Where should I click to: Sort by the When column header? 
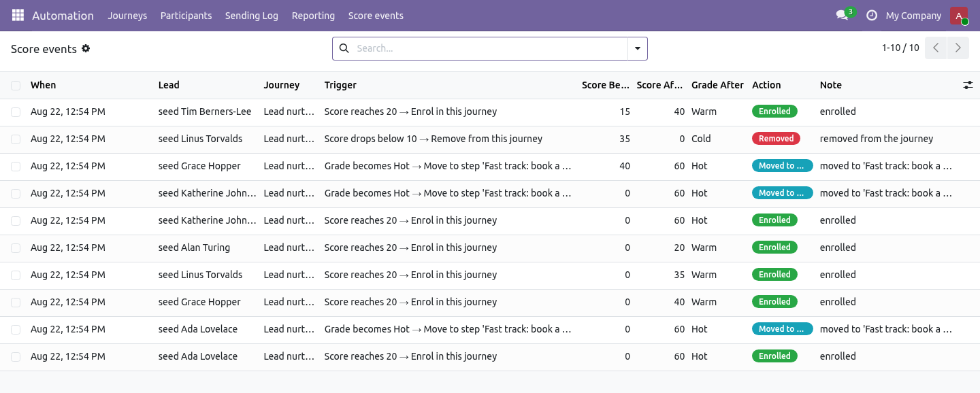(43, 85)
